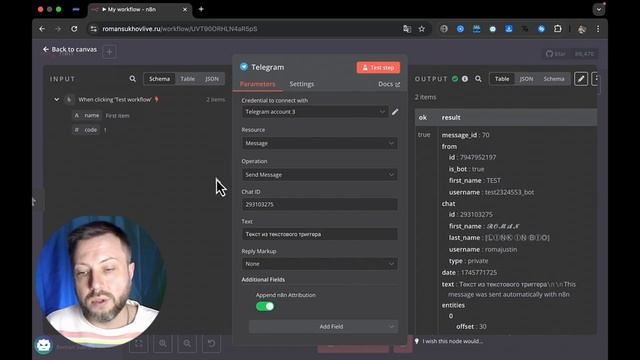Viewport: 640px width, 360px height.
Task: Open the Docs link
Action: (389, 84)
